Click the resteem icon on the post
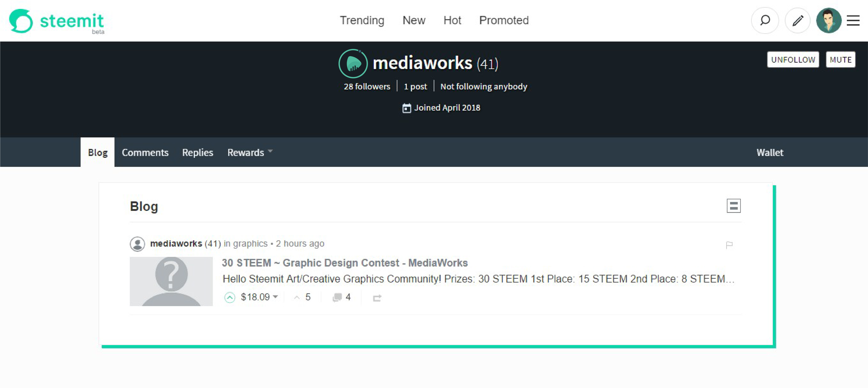 pos(377,298)
